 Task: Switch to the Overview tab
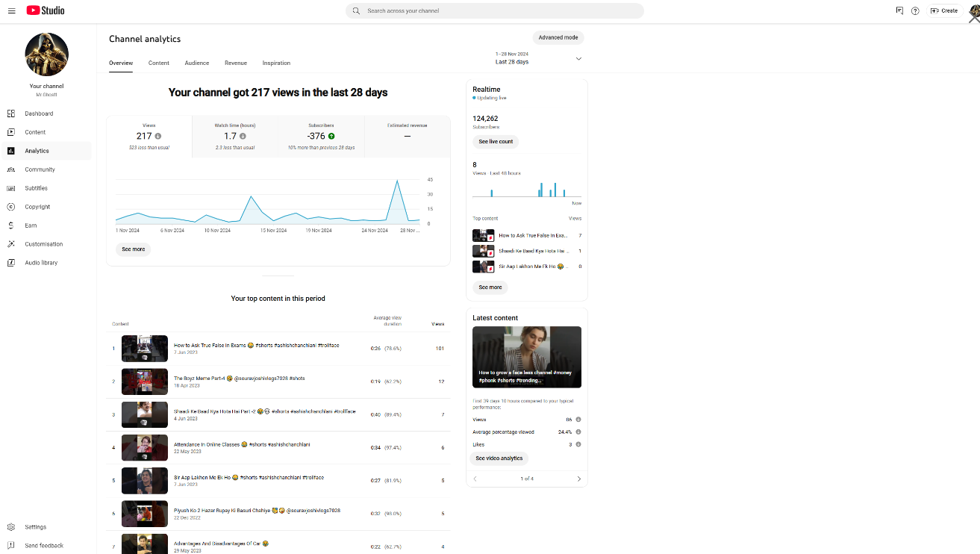(121, 63)
